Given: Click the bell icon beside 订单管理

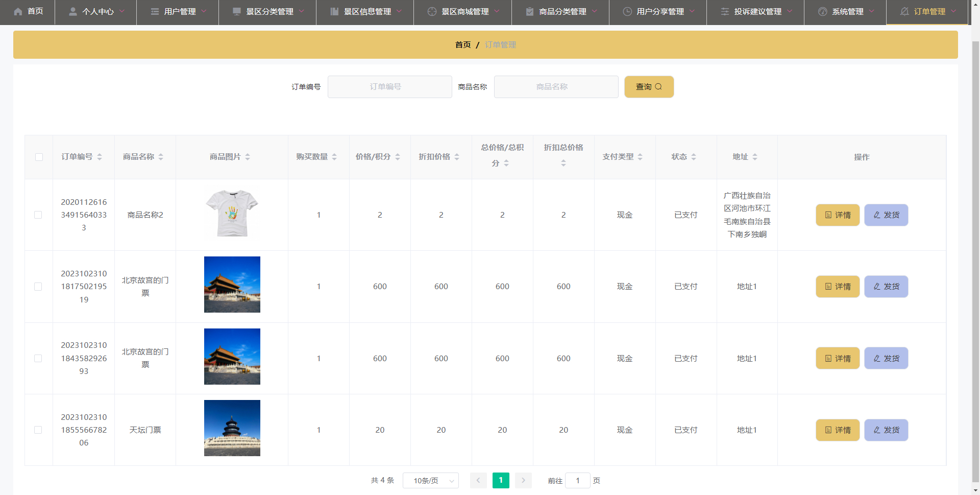Looking at the screenshot, I should 904,11.
